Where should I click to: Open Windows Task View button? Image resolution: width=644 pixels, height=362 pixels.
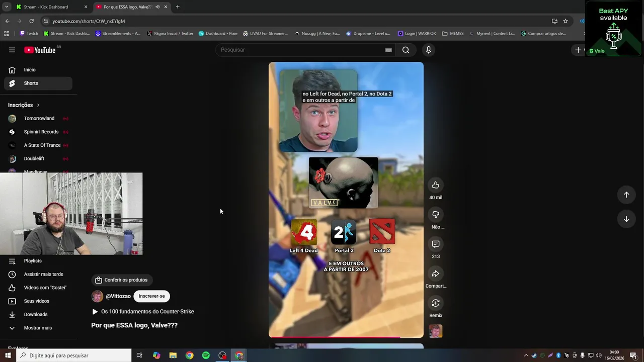[x=139, y=355]
